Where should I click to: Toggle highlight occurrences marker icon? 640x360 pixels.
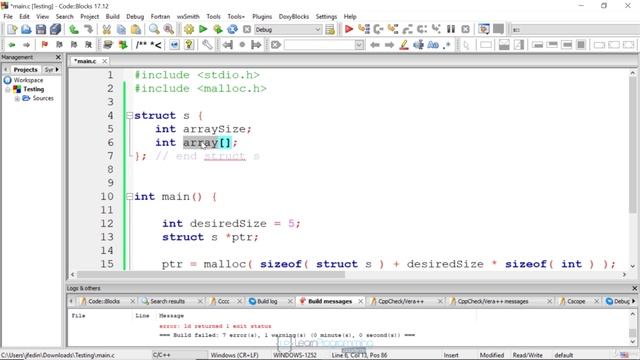click(x=404, y=45)
